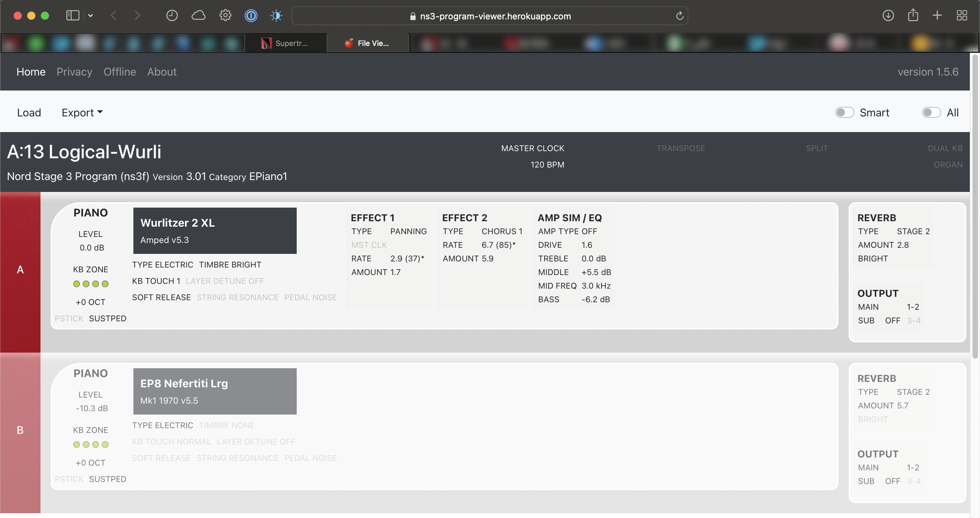Open the history clock icon
Screen dimensions: 980x518
pyautogui.click(x=172, y=16)
